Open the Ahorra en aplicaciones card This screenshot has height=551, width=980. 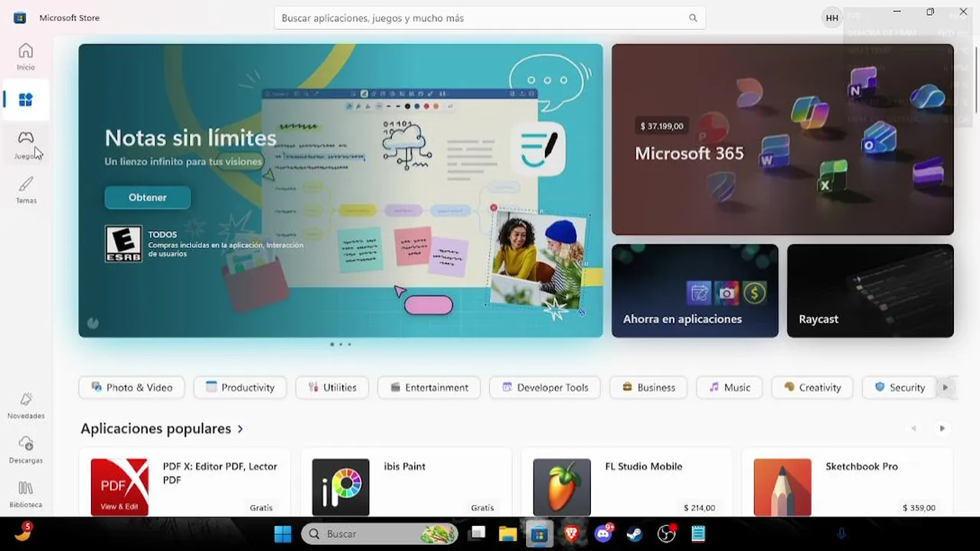point(695,291)
